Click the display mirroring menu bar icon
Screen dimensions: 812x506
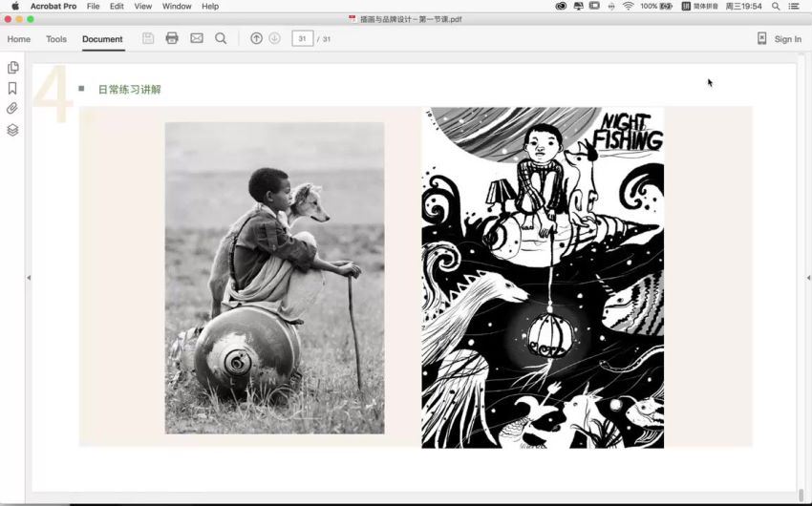pos(594,7)
